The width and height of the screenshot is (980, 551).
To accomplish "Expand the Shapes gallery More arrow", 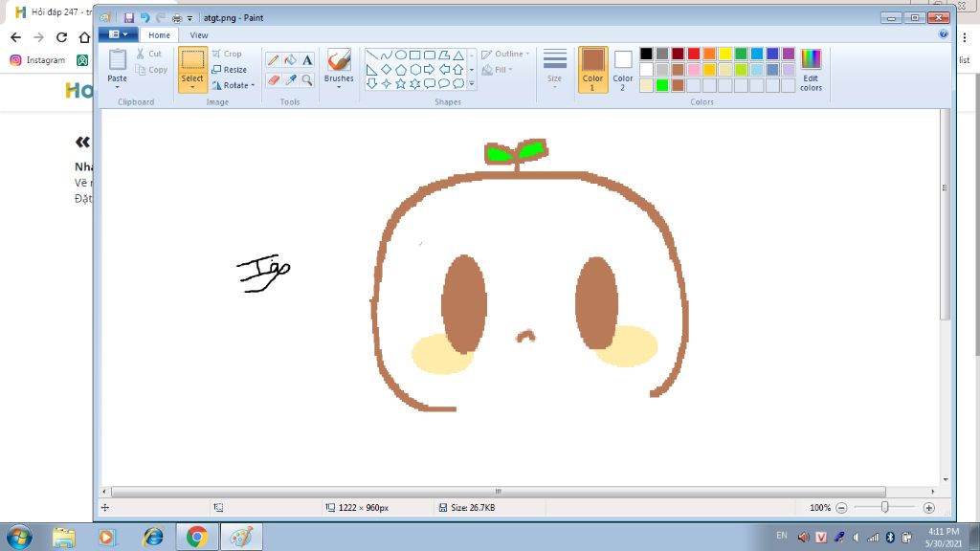I will pos(471,84).
